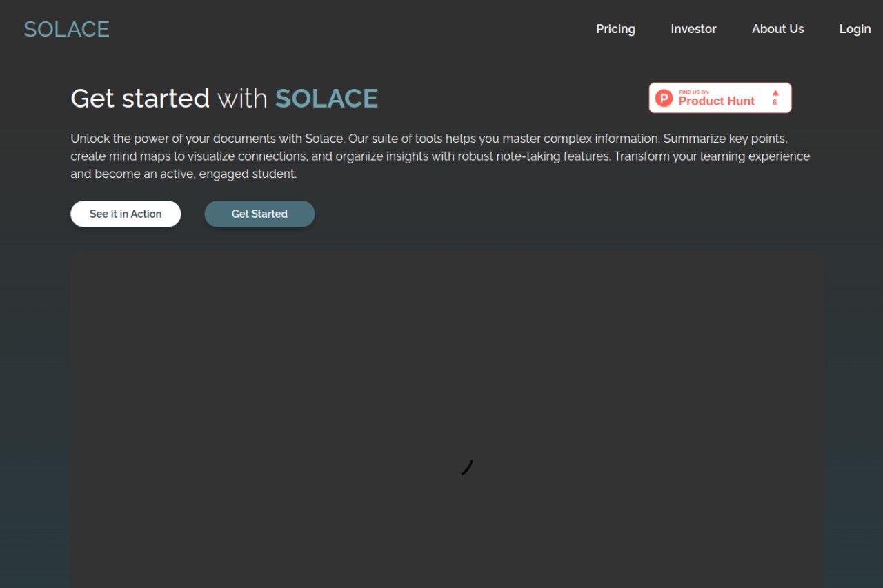This screenshot has width=883, height=588.
Task: Click the Unlock the power description paragraph
Action: coord(440,156)
